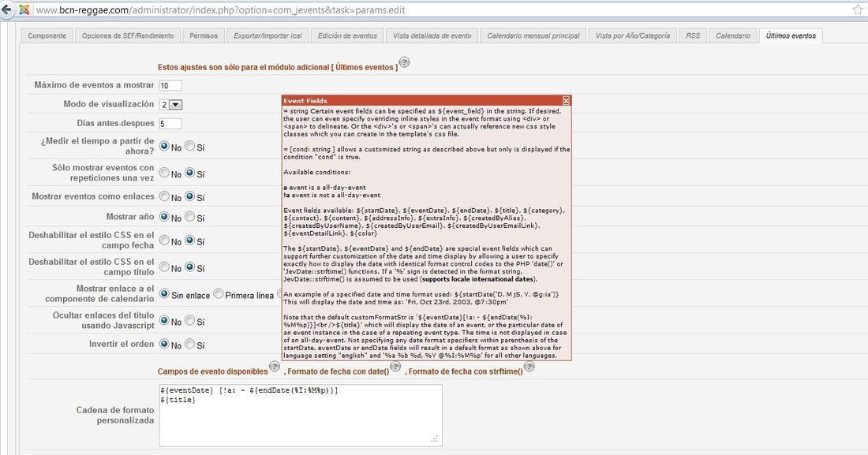This screenshot has width=868, height=455.
Task: Open Vista detallada de evento tab
Action: tap(432, 35)
